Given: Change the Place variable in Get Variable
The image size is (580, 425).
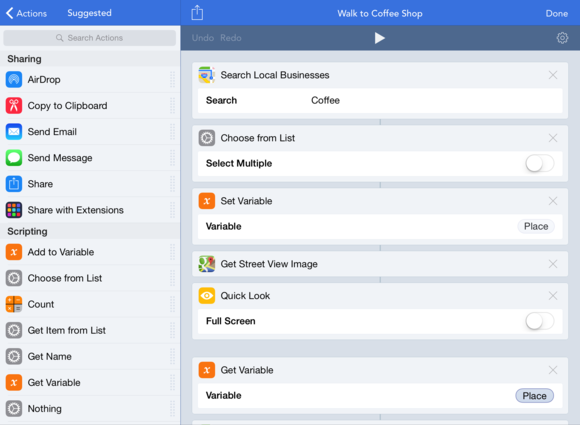Looking at the screenshot, I should tap(535, 396).
